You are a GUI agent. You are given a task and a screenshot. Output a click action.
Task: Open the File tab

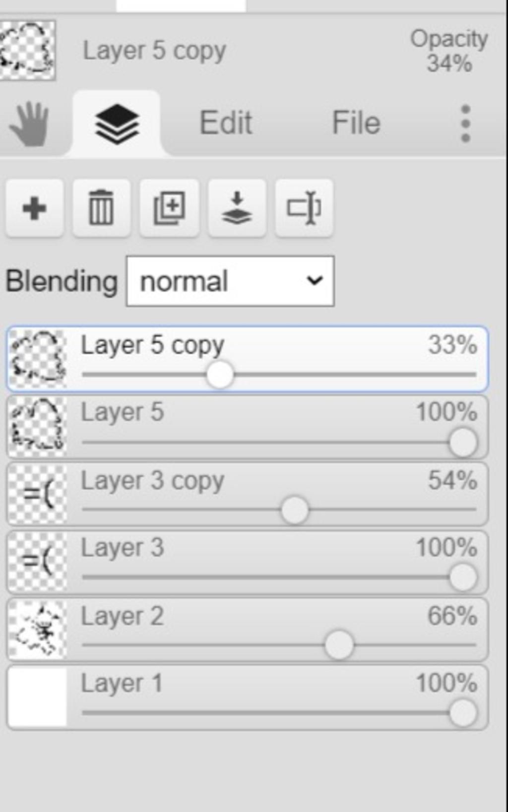356,123
